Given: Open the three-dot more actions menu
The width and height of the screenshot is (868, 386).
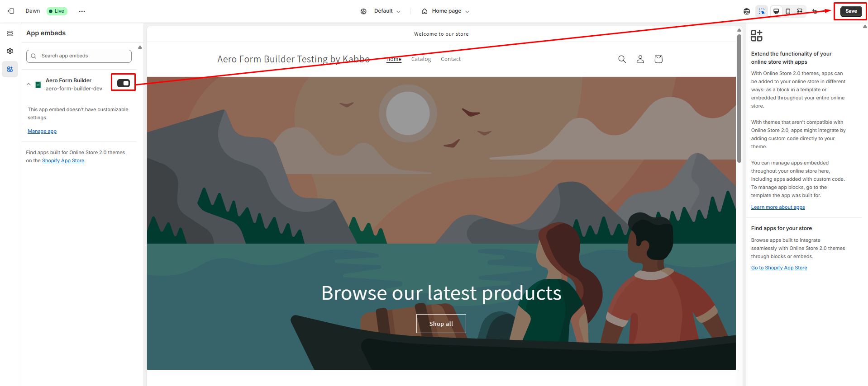Looking at the screenshot, I should pos(82,11).
